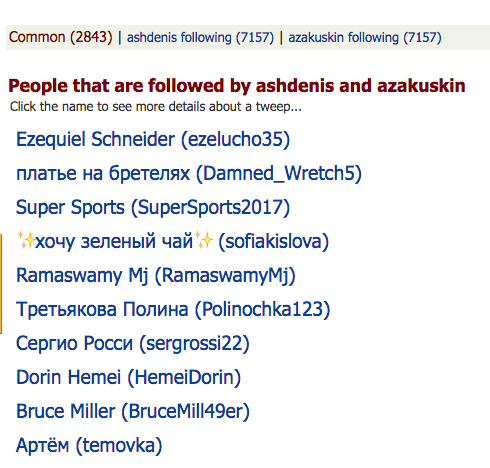Click the 'Click the name to see' hint text
The width and height of the screenshot is (490, 468).
pos(156,107)
